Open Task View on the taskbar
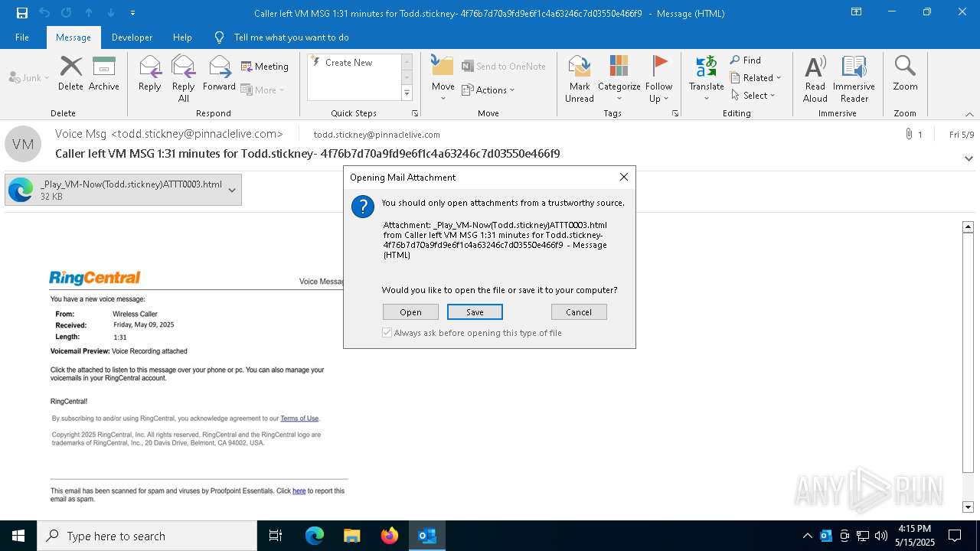980x551 pixels. pyautogui.click(x=276, y=536)
